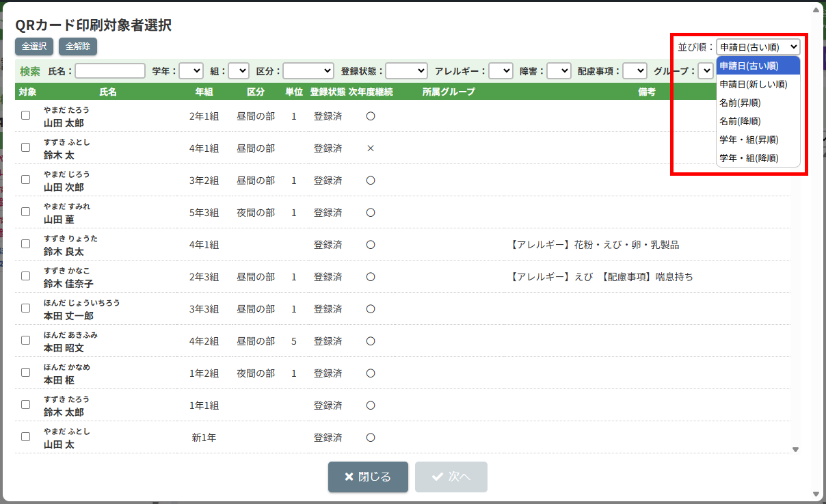
Task: Open the アレルギー filter dropdown
Action: point(501,70)
